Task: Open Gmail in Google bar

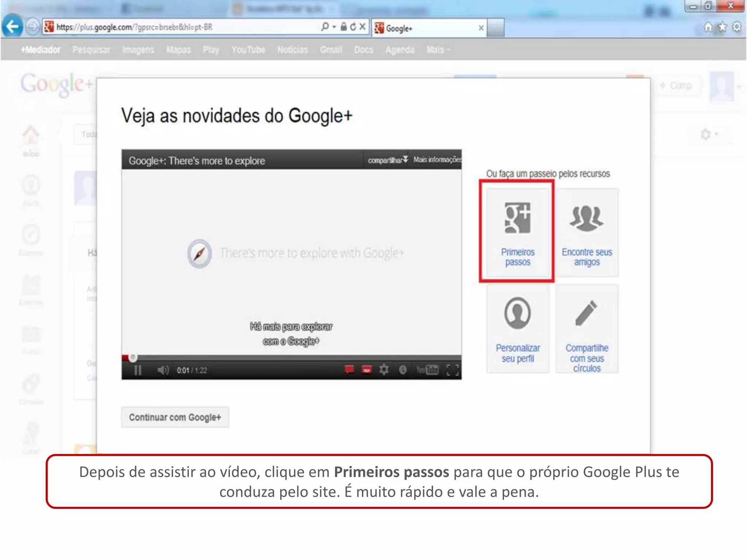Action: point(331,50)
